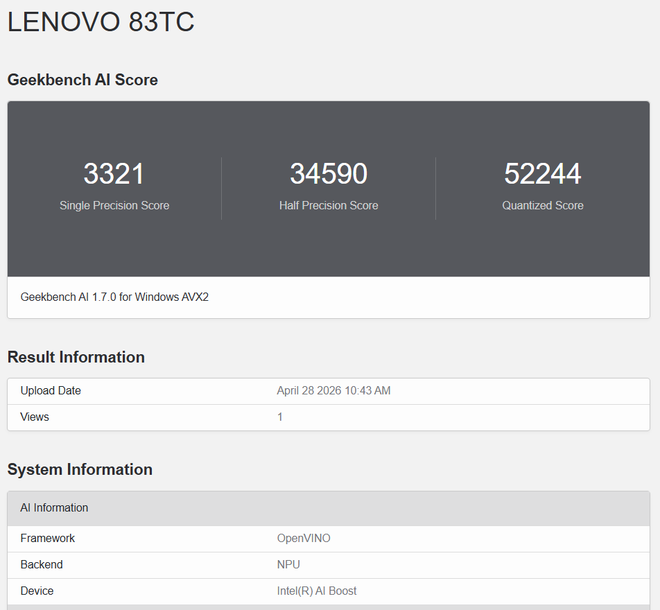The width and height of the screenshot is (660, 610).
Task: Select the Single Precision Score value 3321
Action: pyautogui.click(x=114, y=173)
